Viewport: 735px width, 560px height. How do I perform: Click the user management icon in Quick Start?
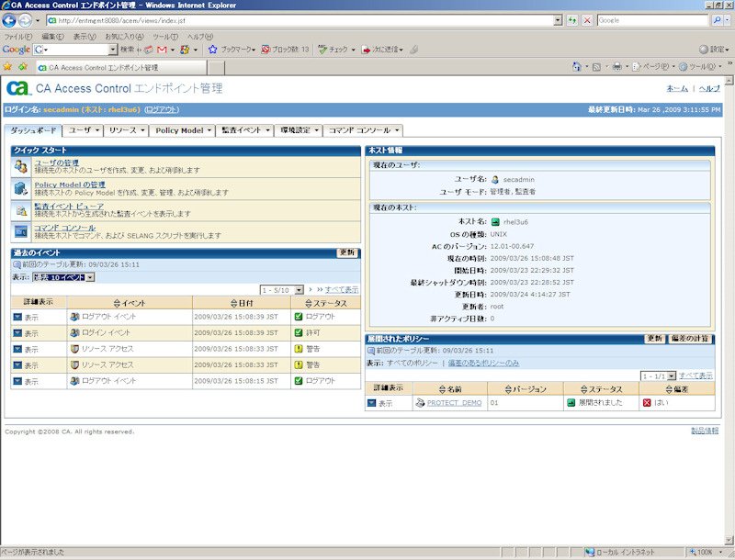[x=20, y=166]
